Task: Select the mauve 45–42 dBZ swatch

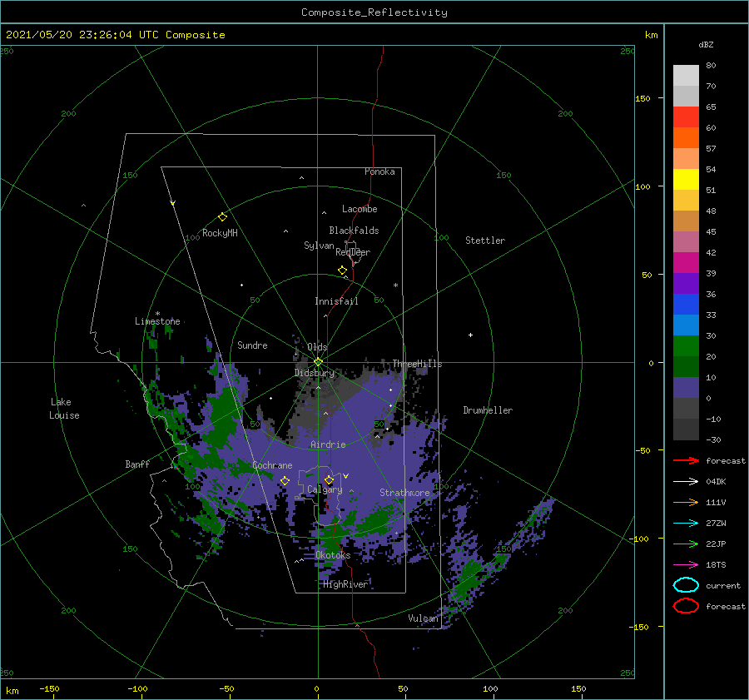Action: 686,241
